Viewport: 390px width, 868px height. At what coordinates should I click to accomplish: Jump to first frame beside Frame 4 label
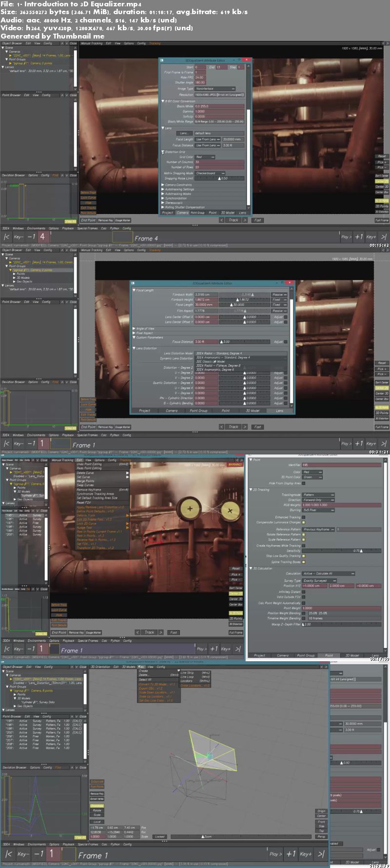click(x=7, y=237)
